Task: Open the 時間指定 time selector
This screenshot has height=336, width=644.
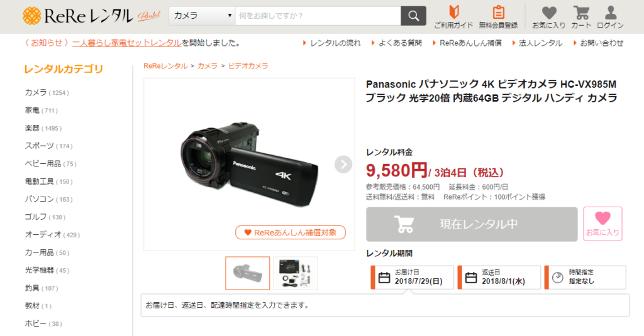Action: pyautogui.click(x=586, y=278)
